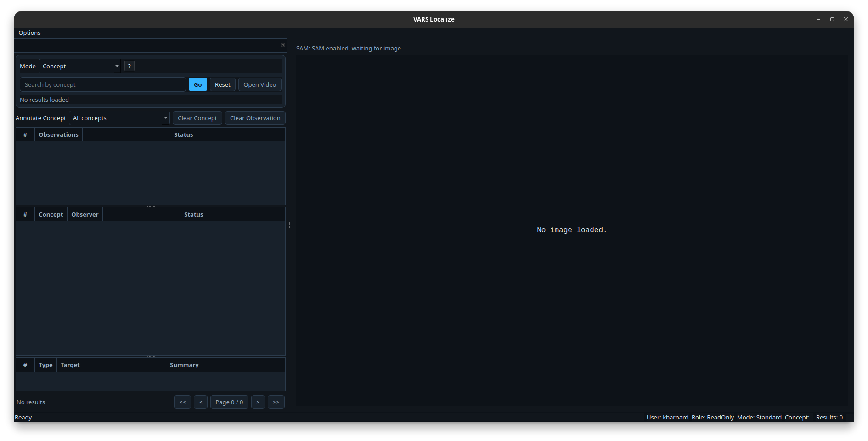The height and width of the screenshot is (441, 868).
Task: Open the Mode dropdown showing Concept
Action: click(80, 66)
